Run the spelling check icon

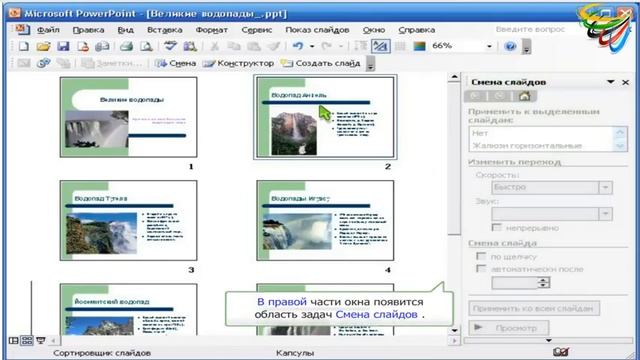coord(170,46)
